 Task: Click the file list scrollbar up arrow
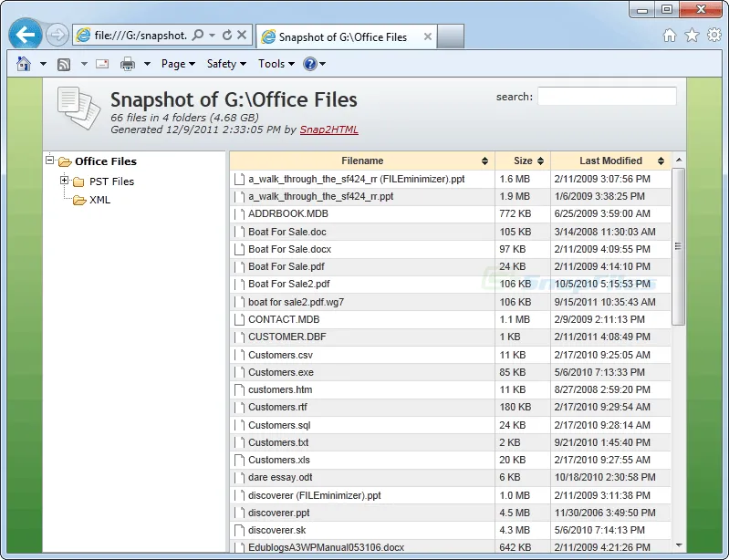click(678, 160)
